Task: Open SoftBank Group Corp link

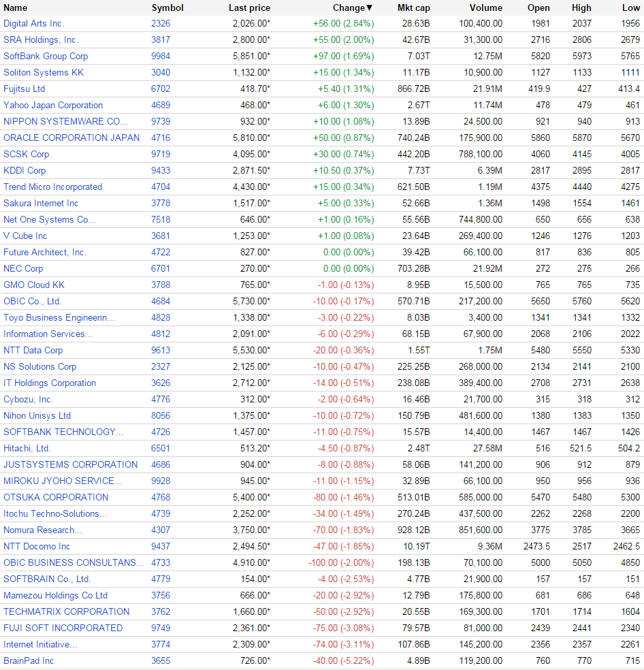Action: coord(46,56)
